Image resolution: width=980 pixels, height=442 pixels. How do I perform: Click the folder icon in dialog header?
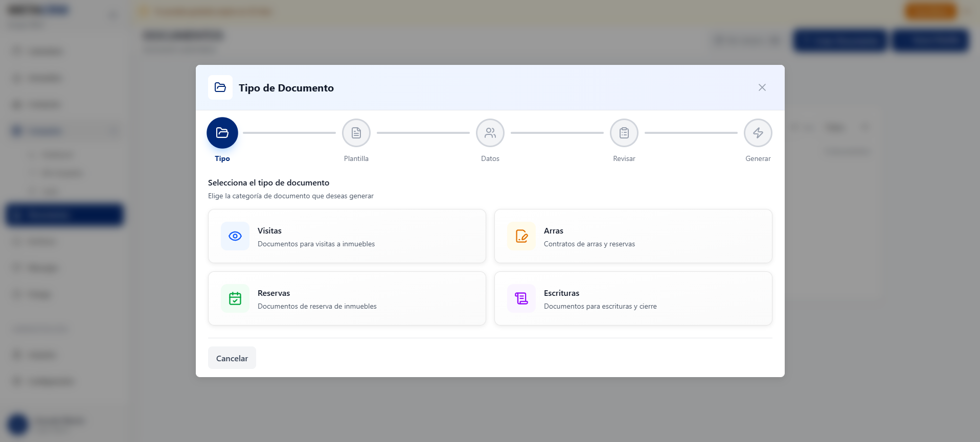coord(220,87)
